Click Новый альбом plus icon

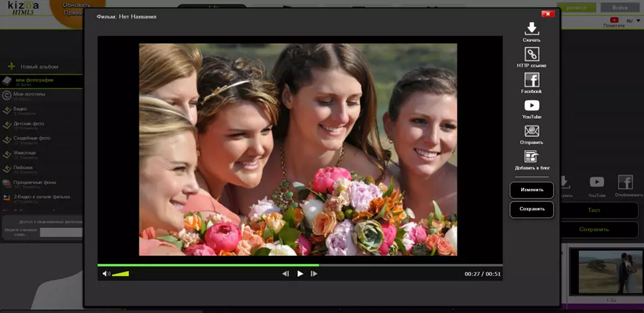pos(11,66)
